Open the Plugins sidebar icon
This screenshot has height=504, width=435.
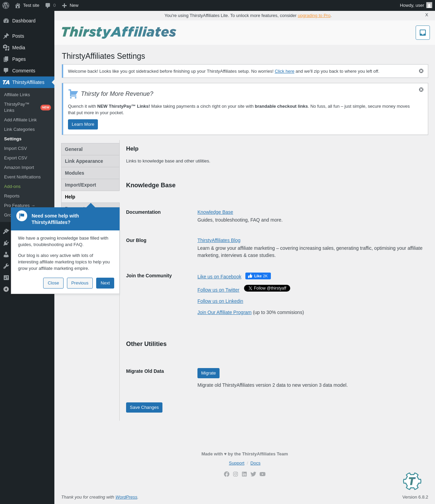[6, 243]
